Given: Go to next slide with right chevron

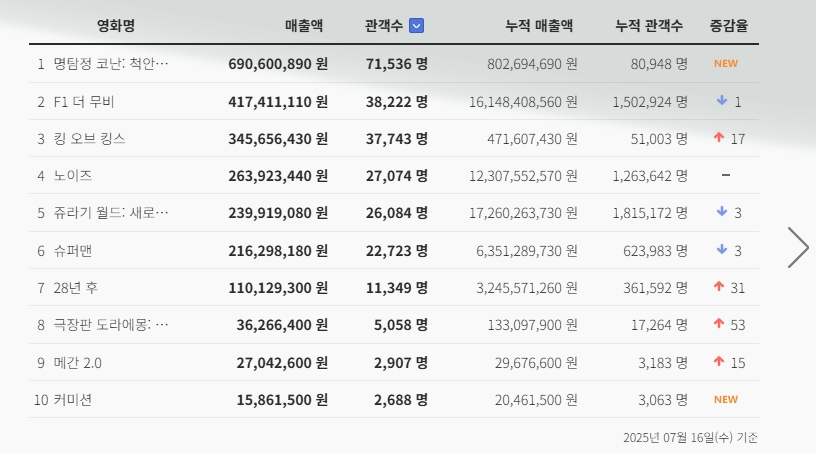Looking at the screenshot, I should coord(797,247).
